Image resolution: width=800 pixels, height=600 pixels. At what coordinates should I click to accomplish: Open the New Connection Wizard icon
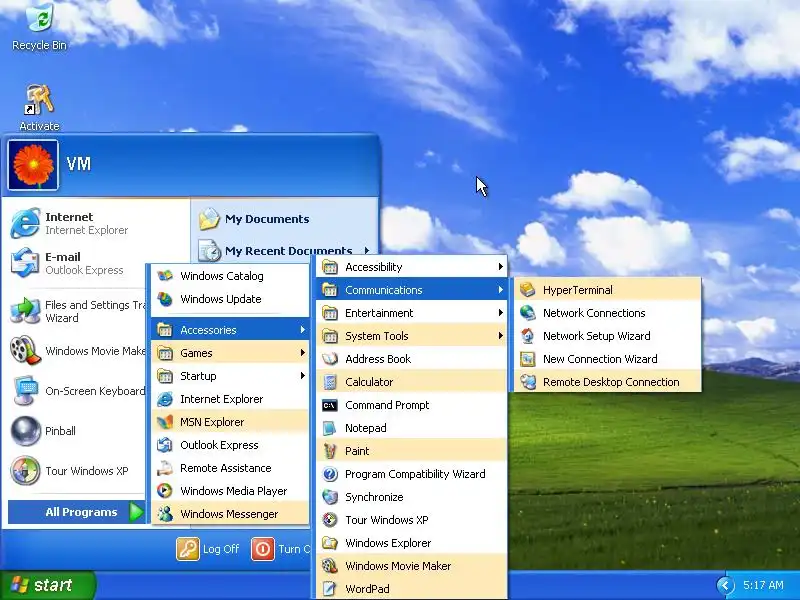[x=528, y=359]
